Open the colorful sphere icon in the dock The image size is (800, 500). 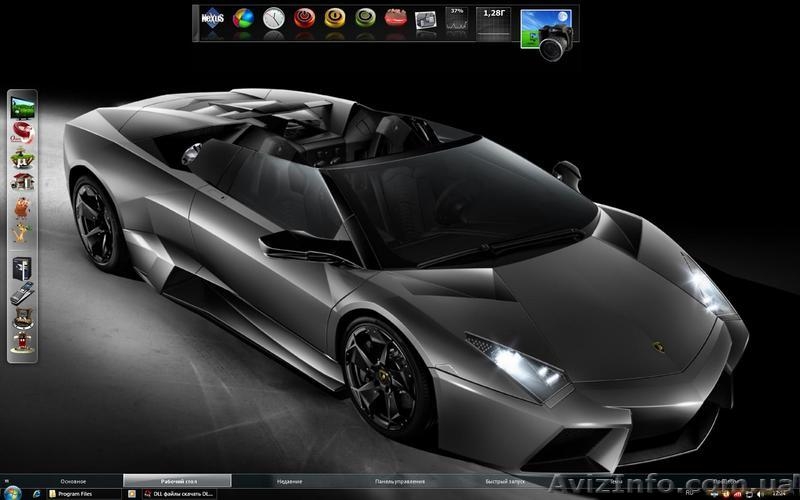coord(243,19)
